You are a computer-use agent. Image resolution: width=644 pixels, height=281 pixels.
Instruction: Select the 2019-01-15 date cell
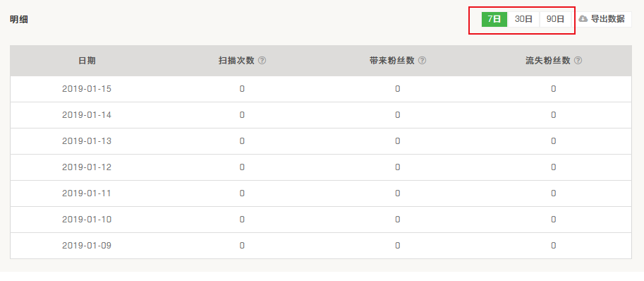tap(87, 89)
